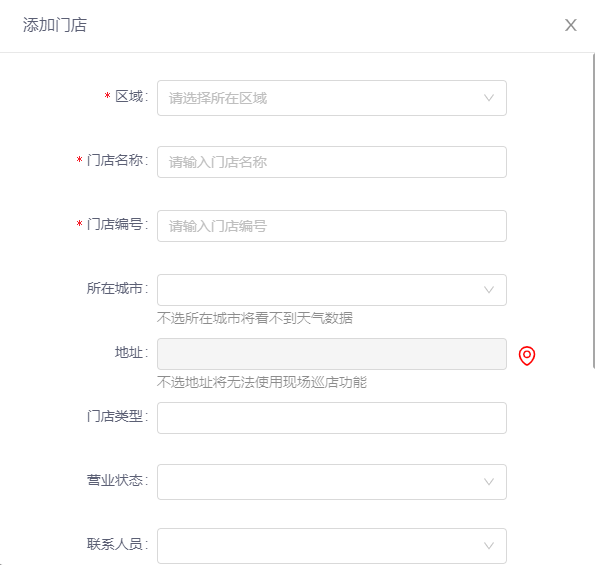
Task: Click the 所在城市 label
Action: [x=117, y=288]
